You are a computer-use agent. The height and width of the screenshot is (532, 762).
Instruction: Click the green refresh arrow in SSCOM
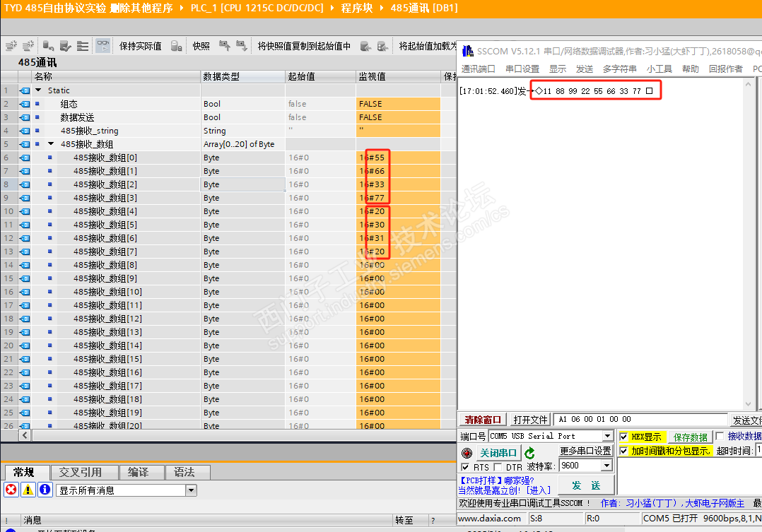529,453
